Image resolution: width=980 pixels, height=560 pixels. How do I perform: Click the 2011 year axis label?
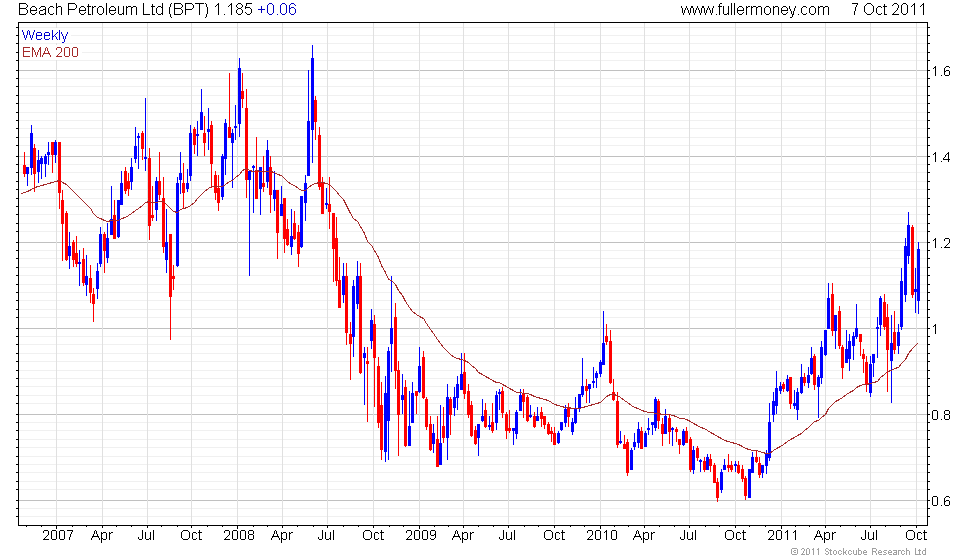click(x=782, y=536)
